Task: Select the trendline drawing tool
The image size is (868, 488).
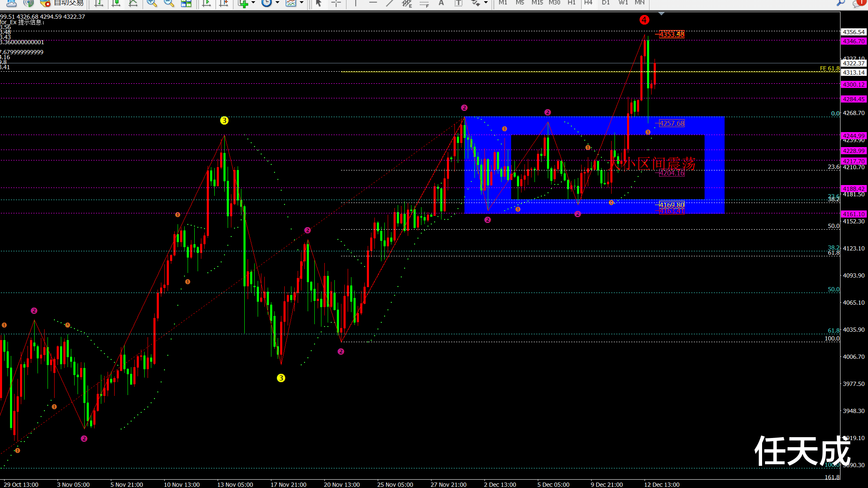Action: point(389,3)
